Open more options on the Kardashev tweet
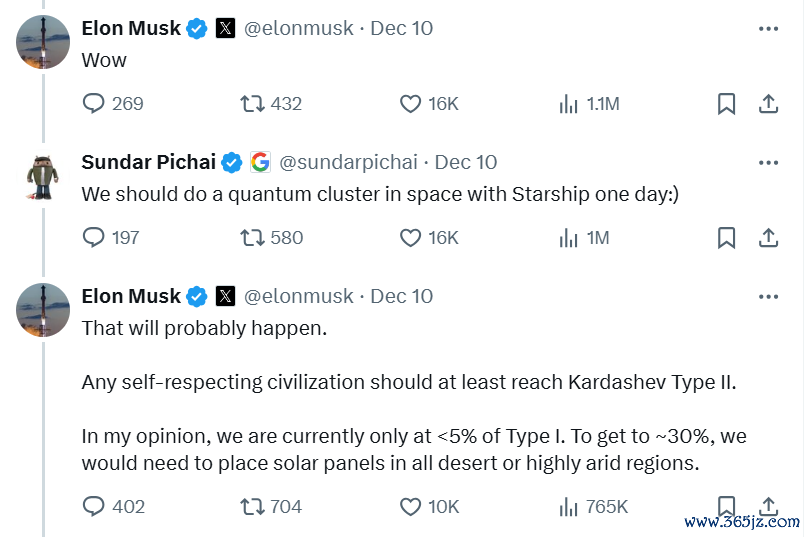This screenshot has height=537, width=807. (x=768, y=297)
